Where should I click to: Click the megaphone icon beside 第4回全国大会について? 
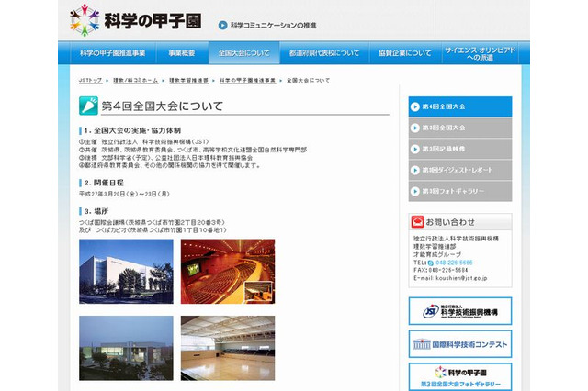pyautogui.click(x=88, y=106)
